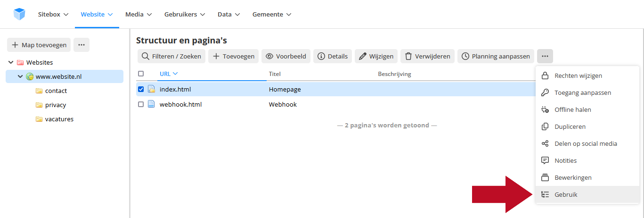Click the Map toevoegen button
The width and height of the screenshot is (644, 218).
(x=39, y=45)
